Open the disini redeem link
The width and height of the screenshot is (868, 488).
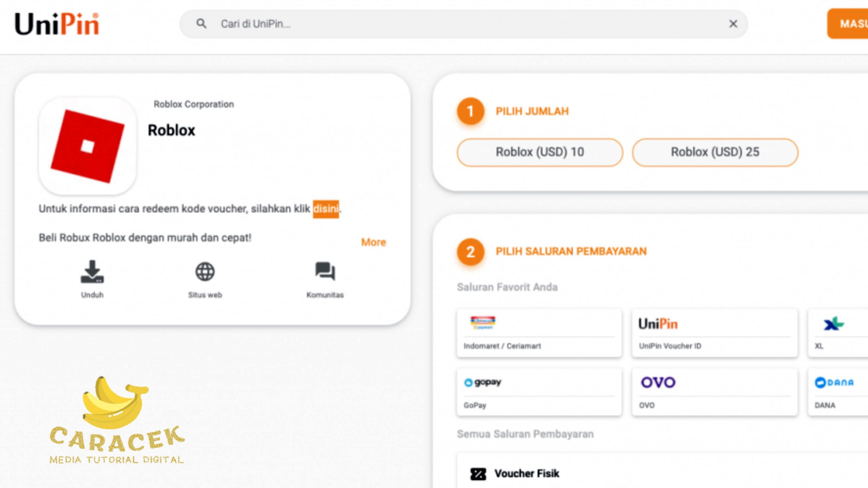[325, 209]
